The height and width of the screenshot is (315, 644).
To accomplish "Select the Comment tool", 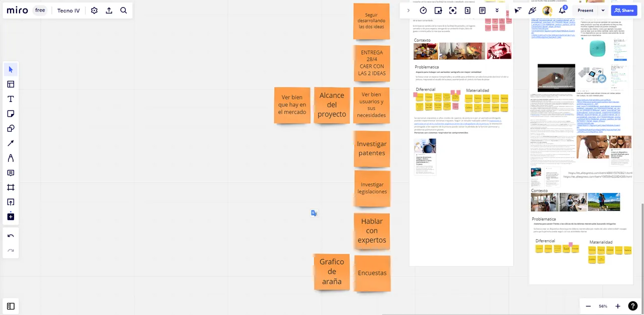I will [11, 173].
